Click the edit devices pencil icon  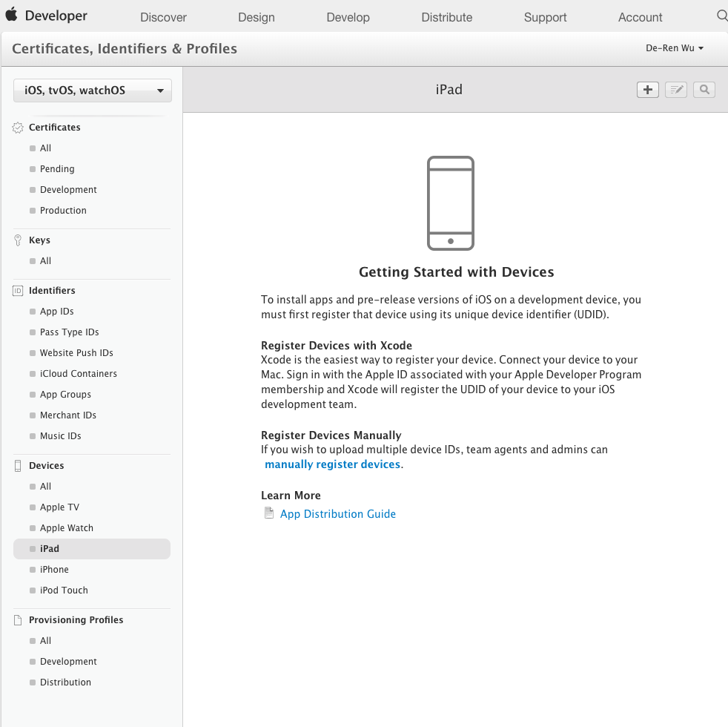tap(676, 90)
